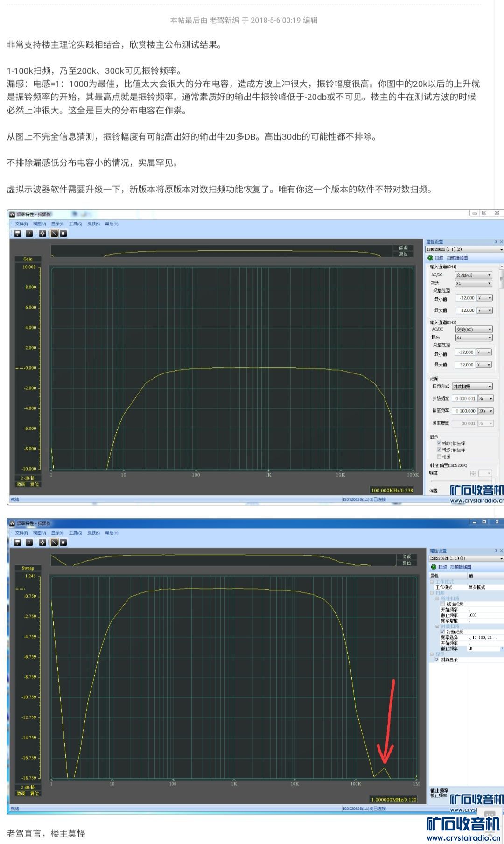
Task: Collapse the 线性扫频 property subgroup
Action: [437, 598]
